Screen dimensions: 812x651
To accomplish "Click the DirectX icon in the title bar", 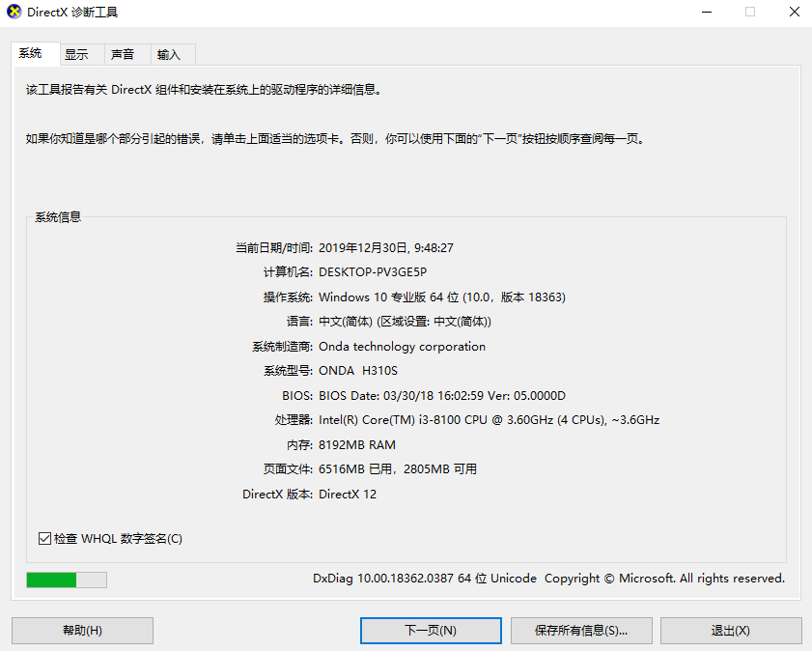I will [14, 12].
